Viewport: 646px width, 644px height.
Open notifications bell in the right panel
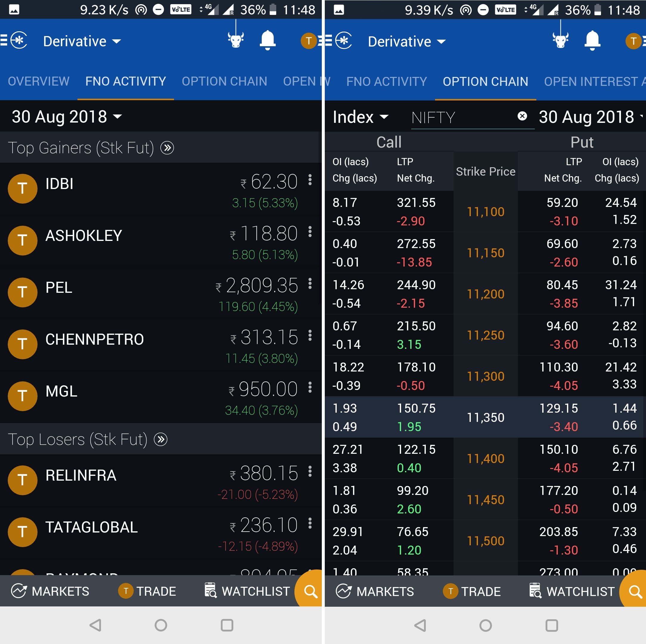[592, 40]
